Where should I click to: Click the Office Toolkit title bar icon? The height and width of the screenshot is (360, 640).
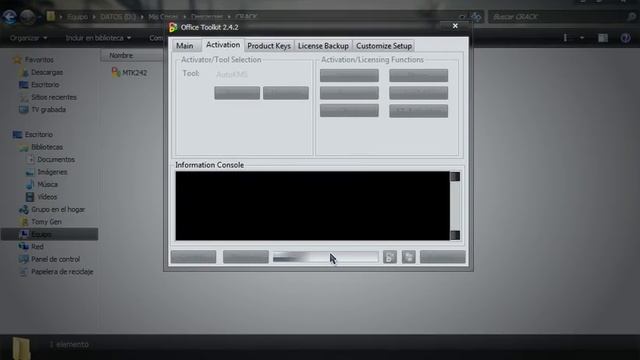pos(173,27)
